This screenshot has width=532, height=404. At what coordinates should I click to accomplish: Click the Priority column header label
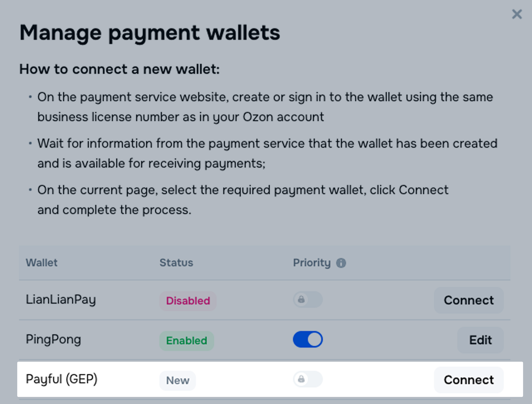tap(312, 263)
